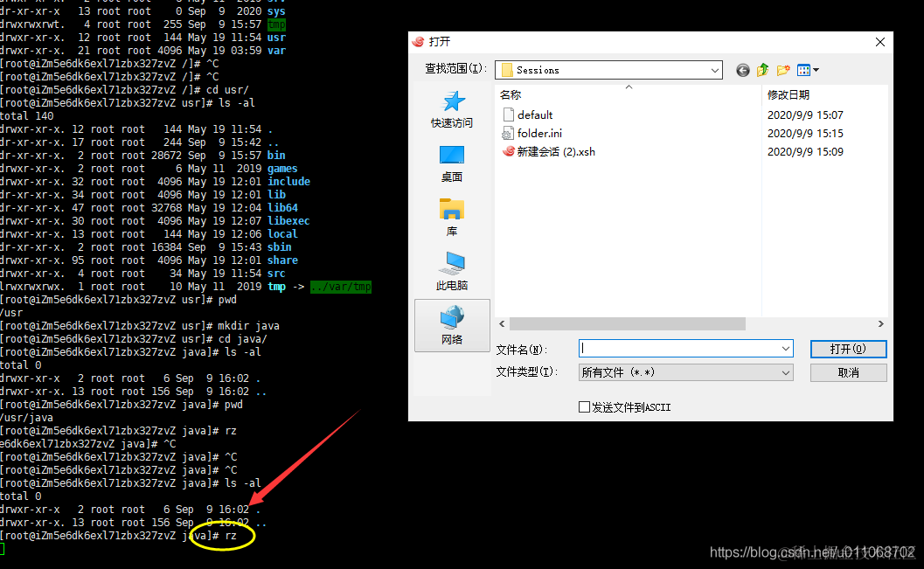The width and height of the screenshot is (924, 569).
Task: Sort by the 修改日期 column header
Action: pos(788,94)
